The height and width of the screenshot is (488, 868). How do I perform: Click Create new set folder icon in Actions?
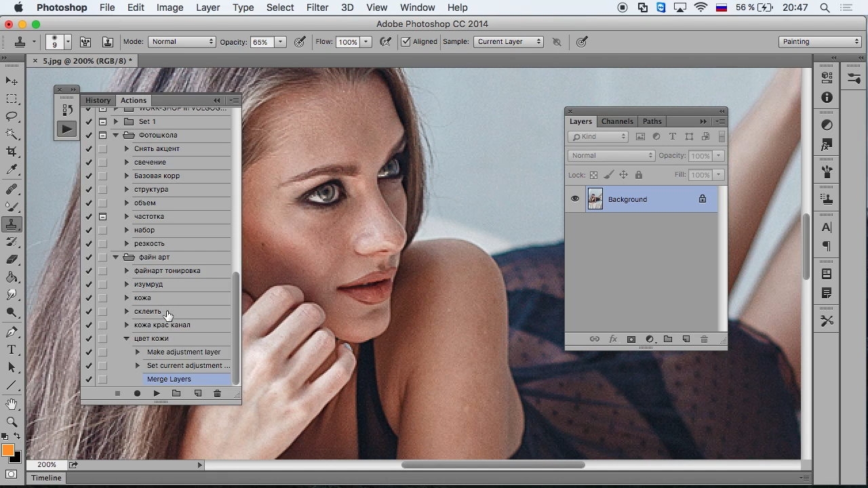[x=176, y=393]
